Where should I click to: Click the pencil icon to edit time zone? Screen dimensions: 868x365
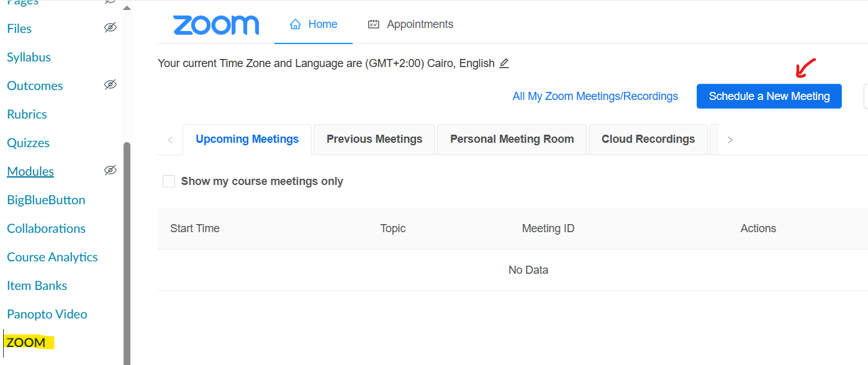pyautogui.click(x=504, y=63)
